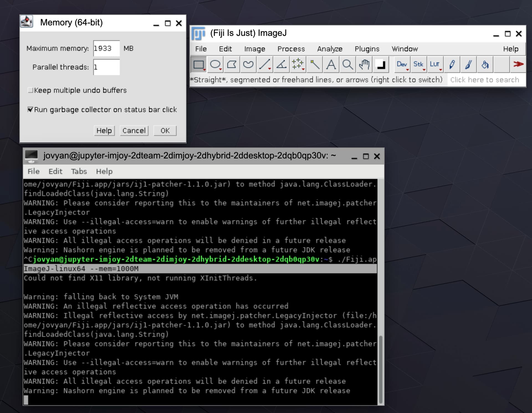Uncheck Run garbage collector on status bar click
This screenshot has height=413, width=532.
click(x=30, y=109)
